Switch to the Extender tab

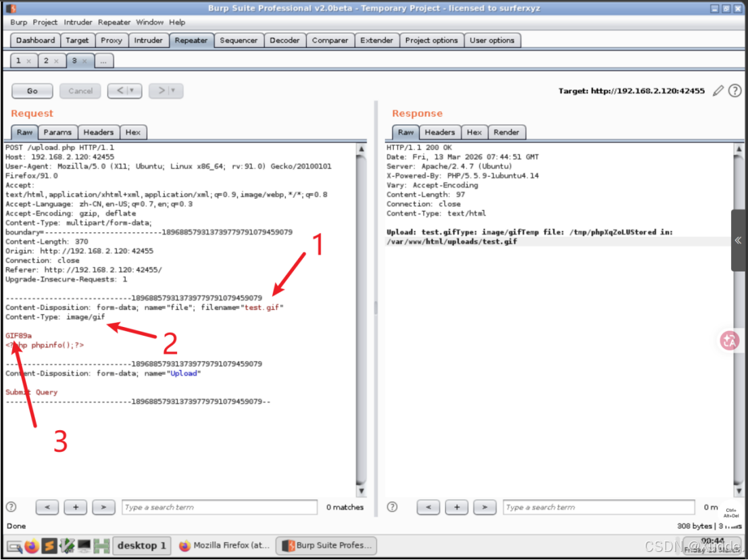pos(377,41)
